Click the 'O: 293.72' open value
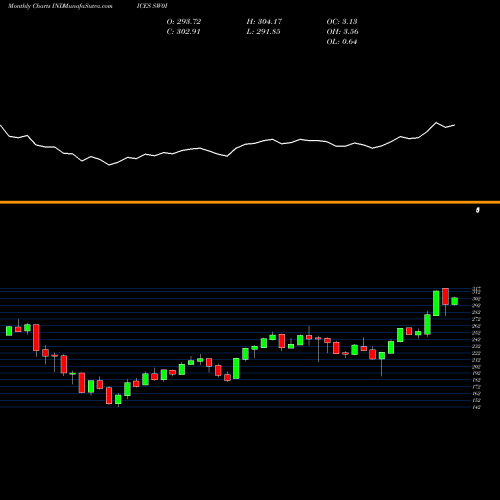This screenshot has width=500, height=500. pos(184,22)
